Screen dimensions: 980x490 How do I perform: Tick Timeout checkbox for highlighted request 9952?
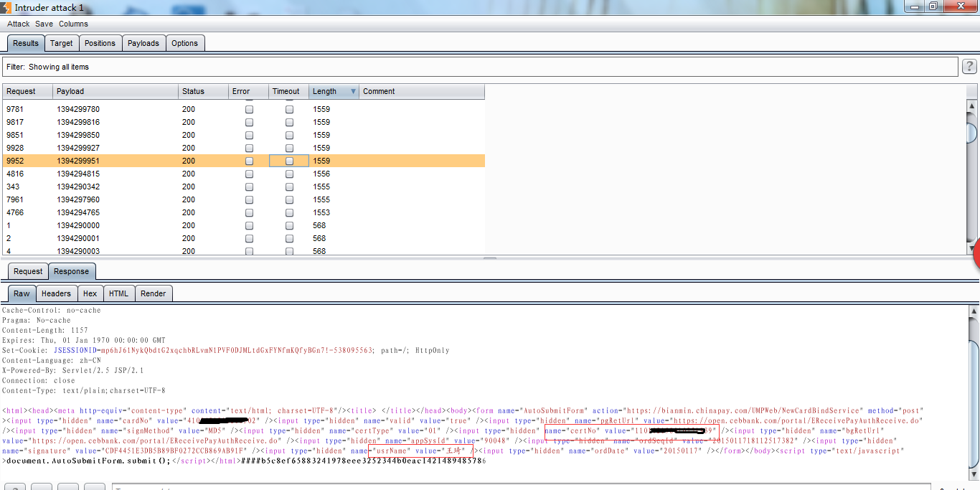coord(289,161)
